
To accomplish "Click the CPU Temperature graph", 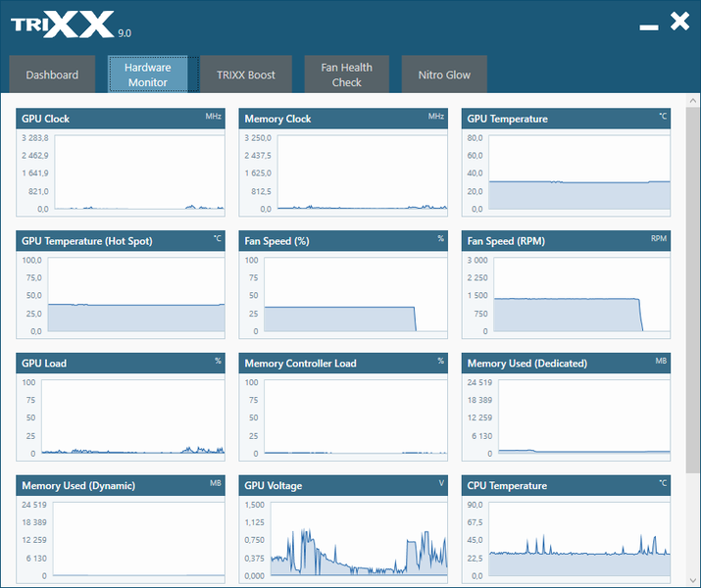I will (566, 529).
